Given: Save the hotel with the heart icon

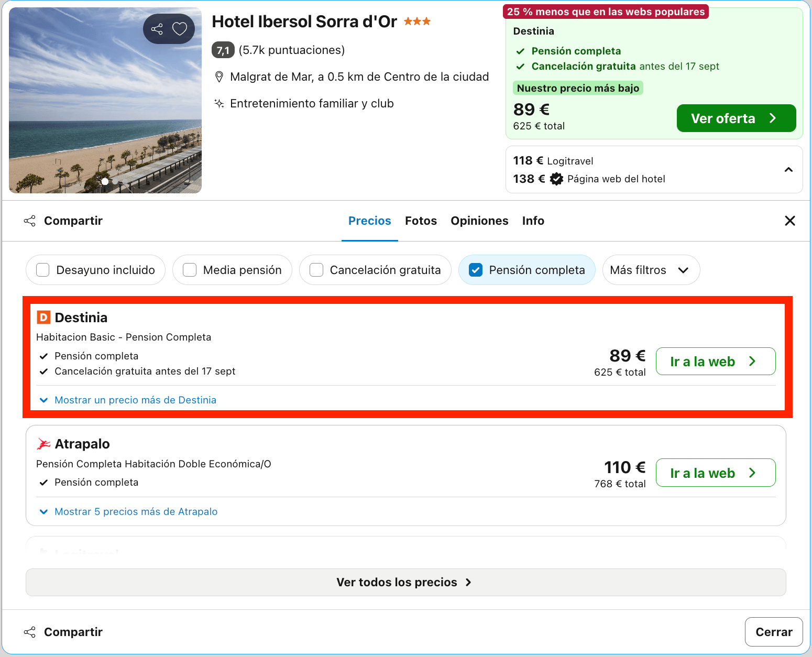Looking at the screenshot, I should click(180, 29).
